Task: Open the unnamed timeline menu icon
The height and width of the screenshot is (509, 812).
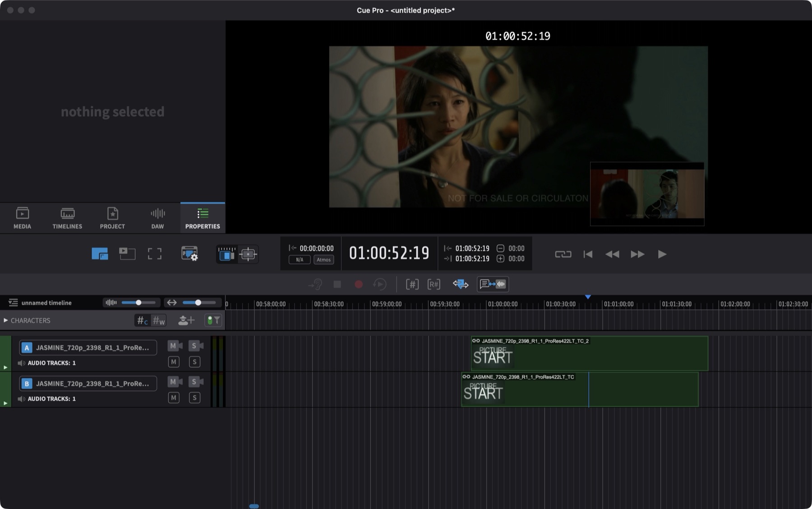Action: click(x=13, y=303)
